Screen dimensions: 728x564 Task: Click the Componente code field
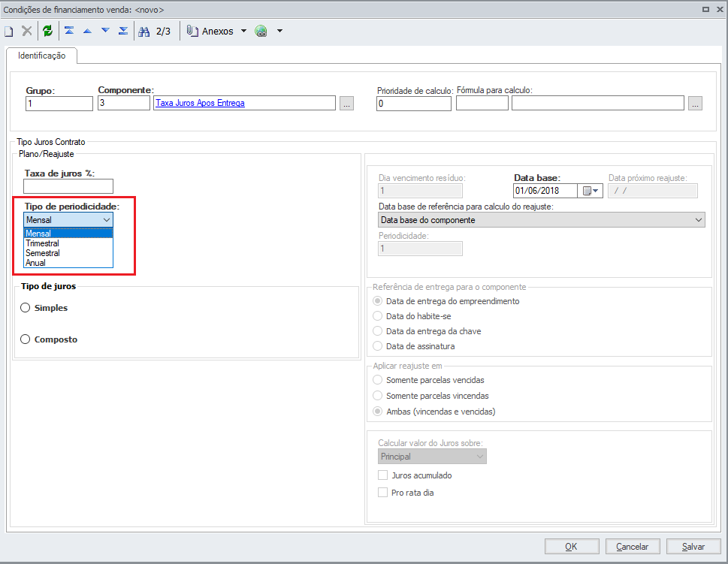(x=124, y=103)
